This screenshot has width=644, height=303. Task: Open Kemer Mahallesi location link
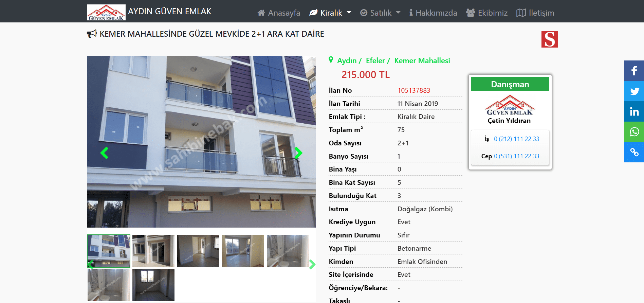click(422, 61)
